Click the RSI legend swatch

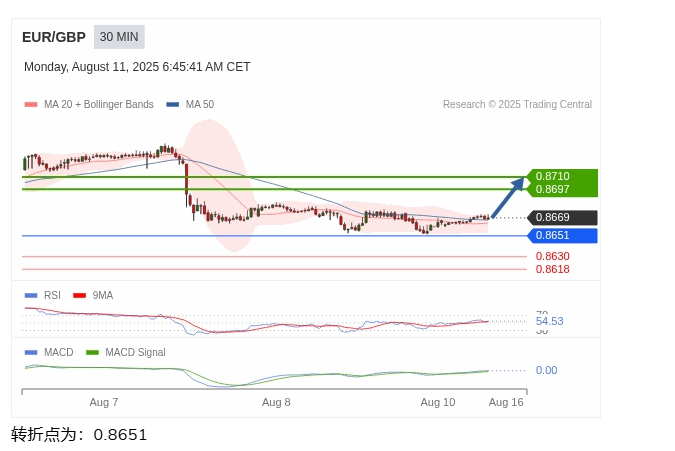click(31, 295)
